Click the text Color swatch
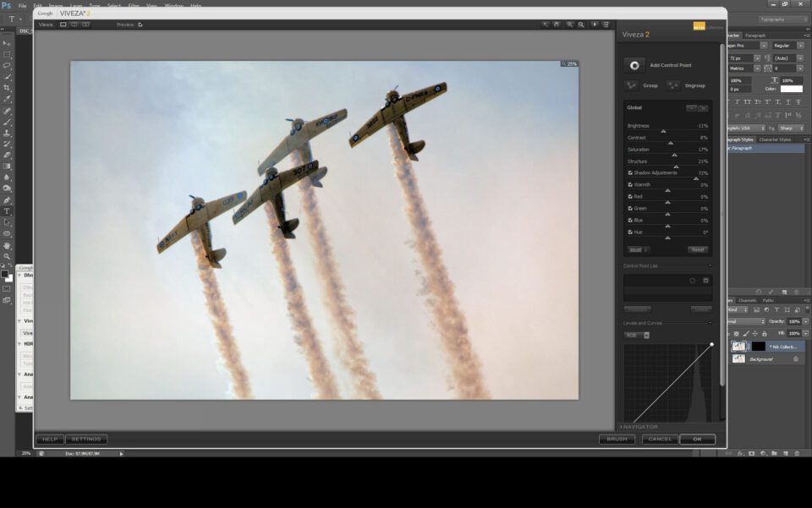The height and width of the screenshot is (508, 812). click(x=792, y=89)
